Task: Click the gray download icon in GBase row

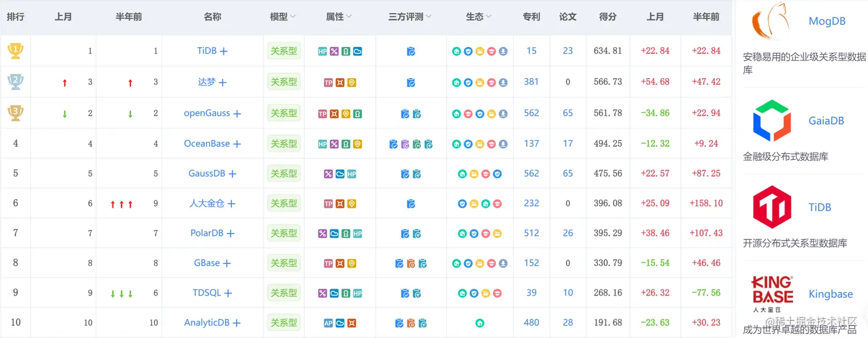Action: pos(503,263)
